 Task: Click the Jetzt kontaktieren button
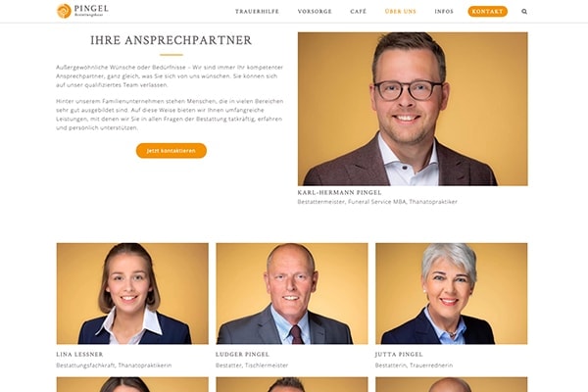click(x=171, y=150)
